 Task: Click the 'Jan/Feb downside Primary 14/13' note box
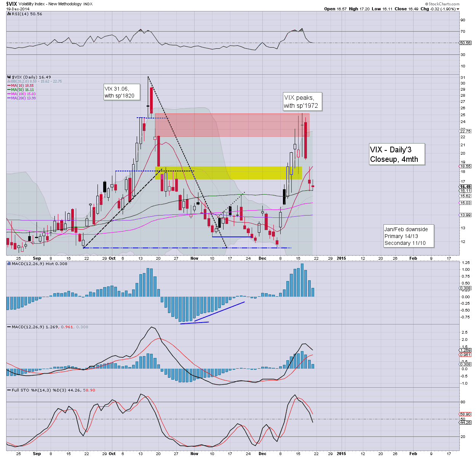409,236
